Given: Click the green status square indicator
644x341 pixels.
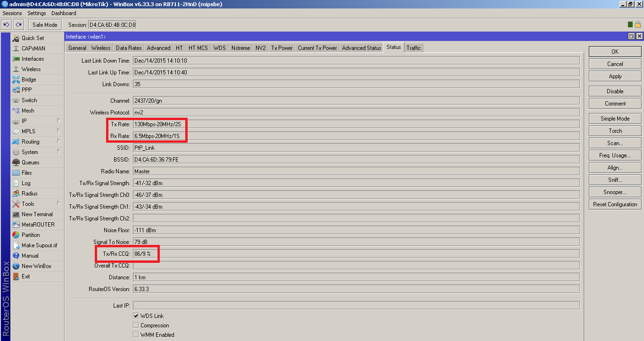Looking at the screenshot, I should (x=630, y=24).
